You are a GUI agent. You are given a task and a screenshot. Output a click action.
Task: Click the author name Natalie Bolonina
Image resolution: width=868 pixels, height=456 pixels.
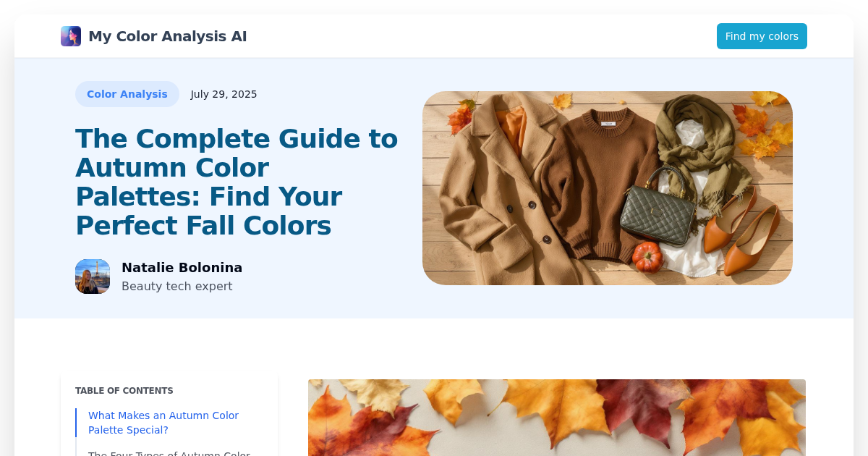click(x=182, y=268)
